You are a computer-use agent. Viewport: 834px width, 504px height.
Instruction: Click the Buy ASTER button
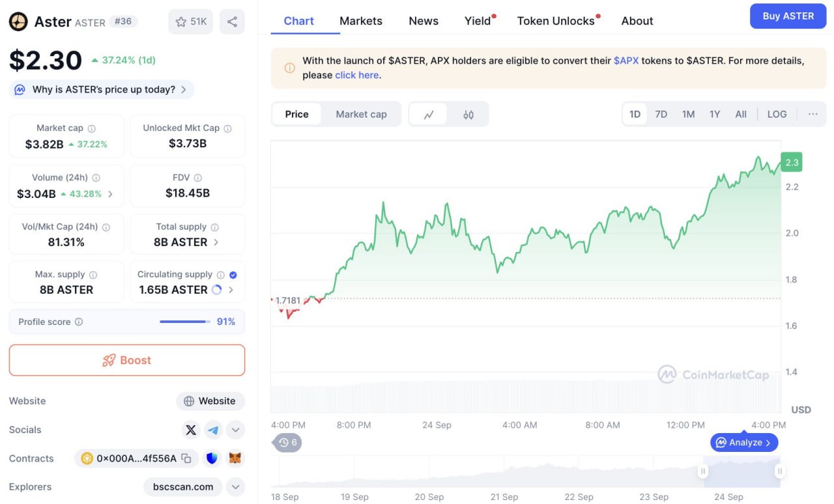point(788,16)
